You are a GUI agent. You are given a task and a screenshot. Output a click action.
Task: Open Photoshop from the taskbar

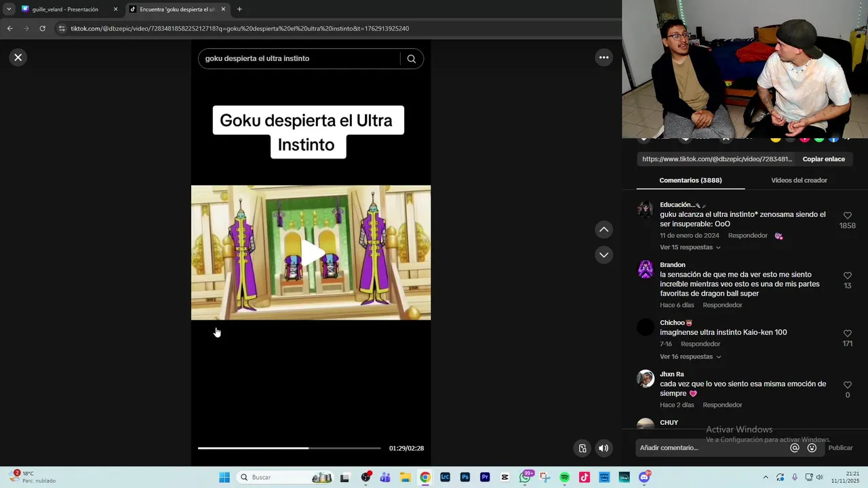click(465, 477)
